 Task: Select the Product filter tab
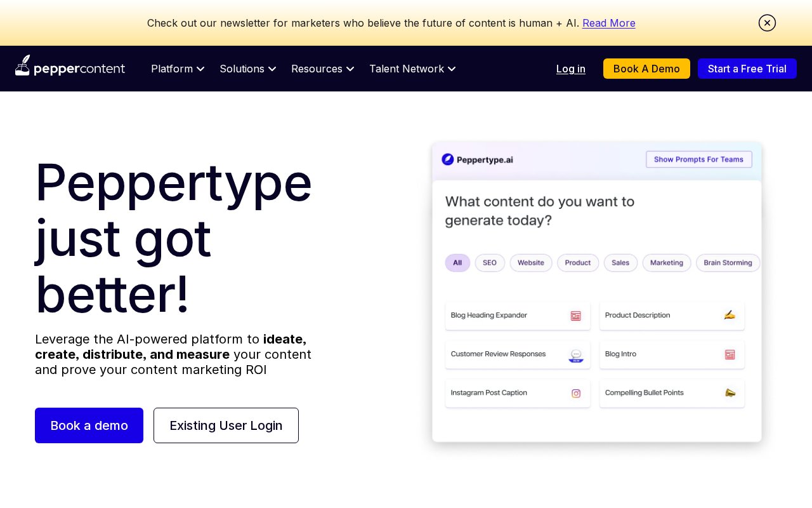578,263
